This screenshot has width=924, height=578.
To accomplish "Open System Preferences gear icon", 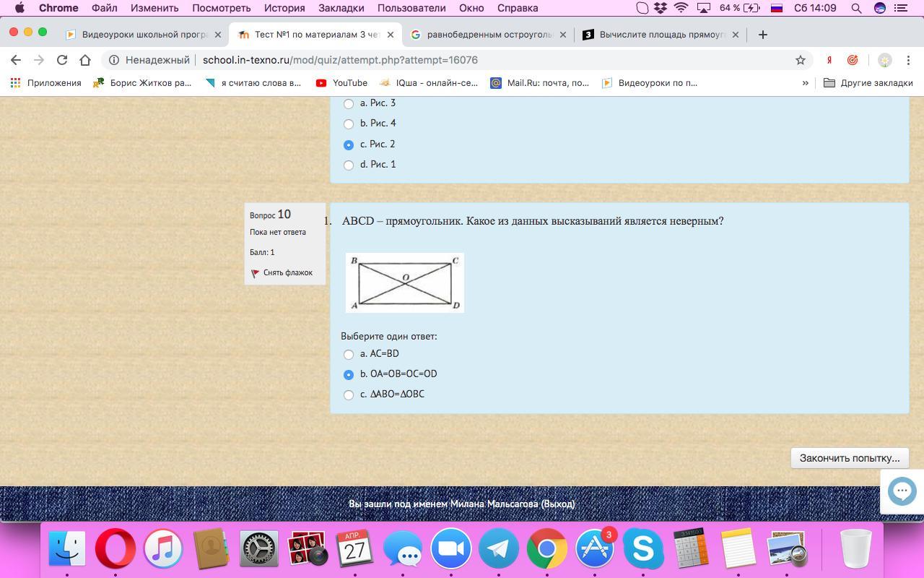I will click(x=258, y=549).
